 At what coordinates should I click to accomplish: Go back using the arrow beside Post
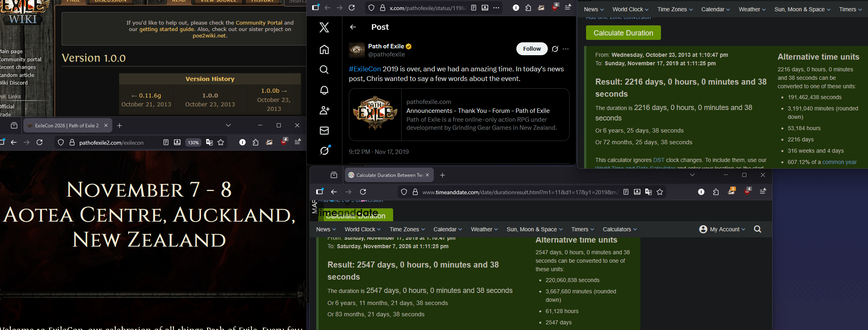[x=353, y=27]
